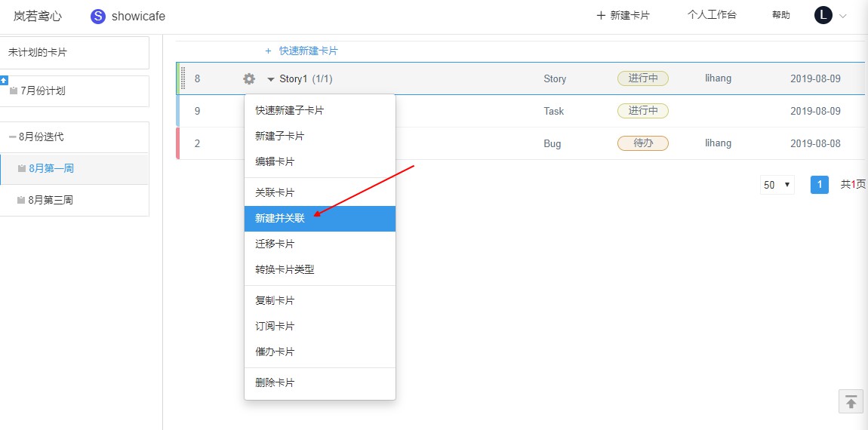Open the 50 per-page dropdown
The height and width of the screenshot is (430, 868).
[777, 185]
